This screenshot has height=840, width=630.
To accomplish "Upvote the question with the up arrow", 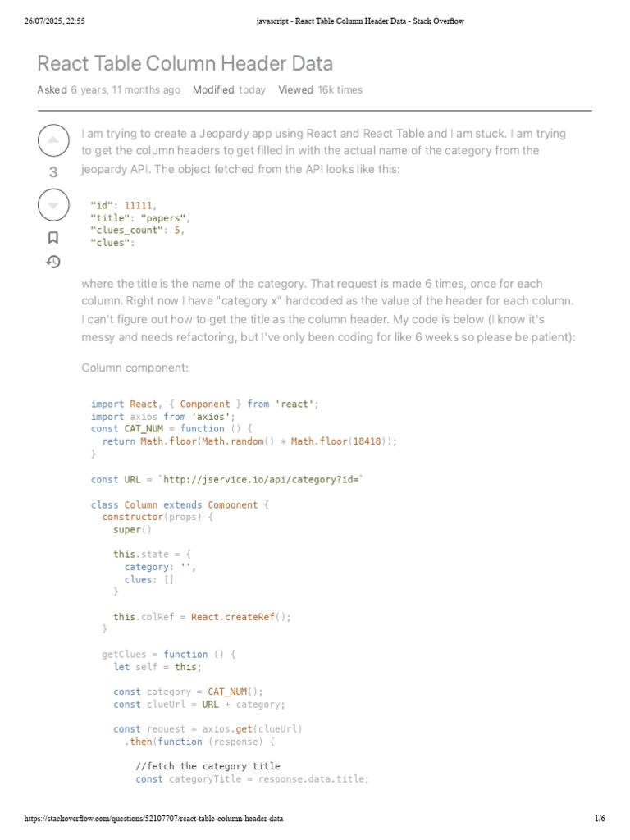I will pyautogui.click(x=53, y=141).
